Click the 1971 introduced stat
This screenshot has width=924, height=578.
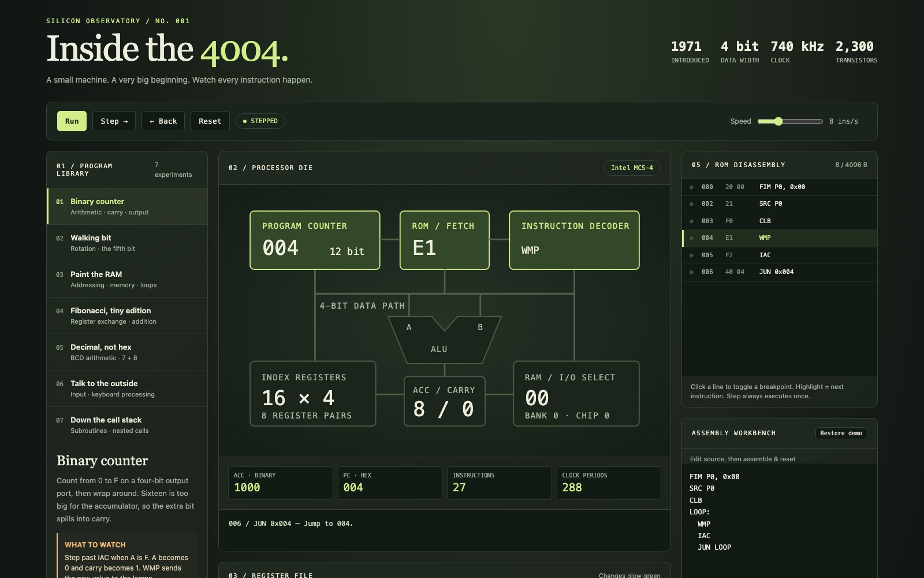pos(690,51)
